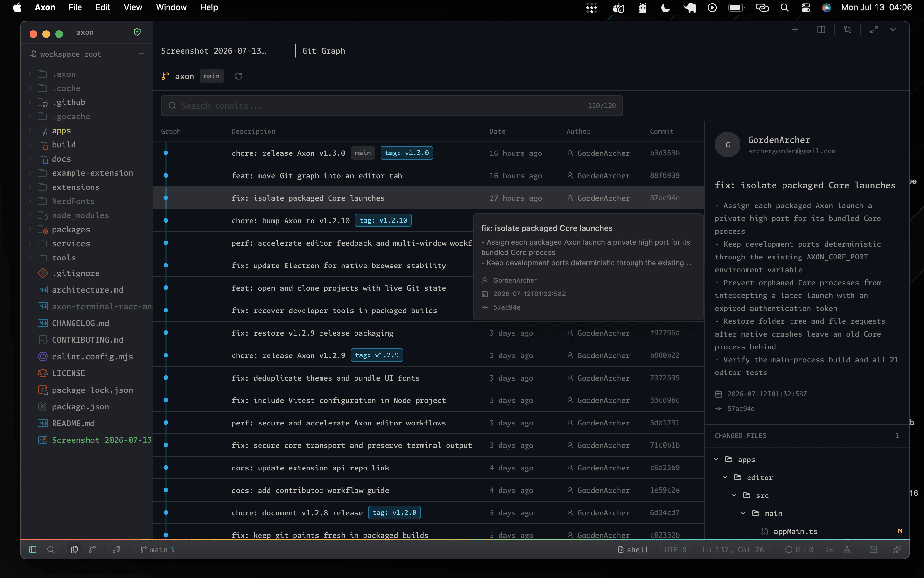Collapse the main folder in Changed Files

coord(743,513)
